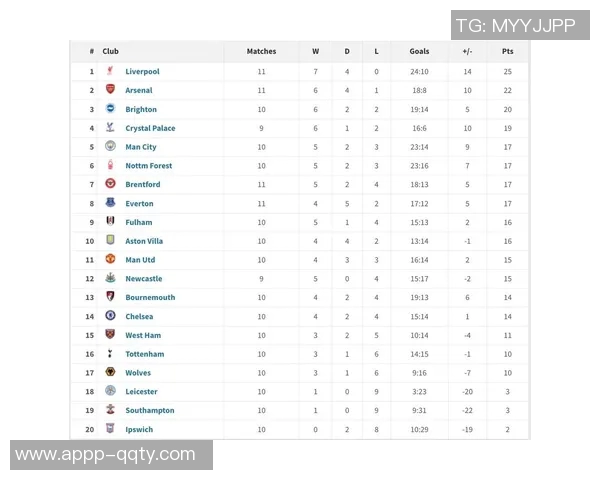Click the Brighton club crest icon
This screenshot has width=600, height=480.
pyautogui.click(x=110, y=109)
